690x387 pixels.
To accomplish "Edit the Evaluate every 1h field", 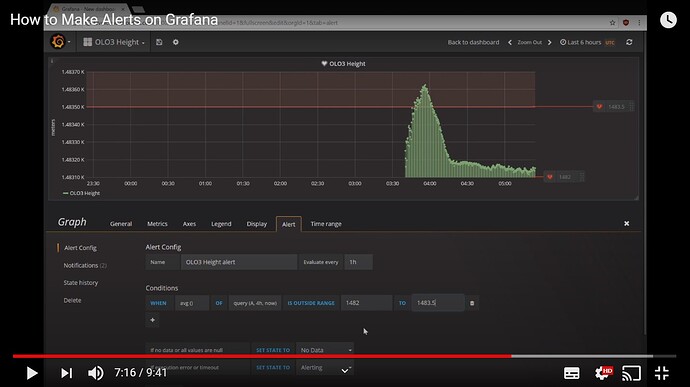I will tap(358, 262).
